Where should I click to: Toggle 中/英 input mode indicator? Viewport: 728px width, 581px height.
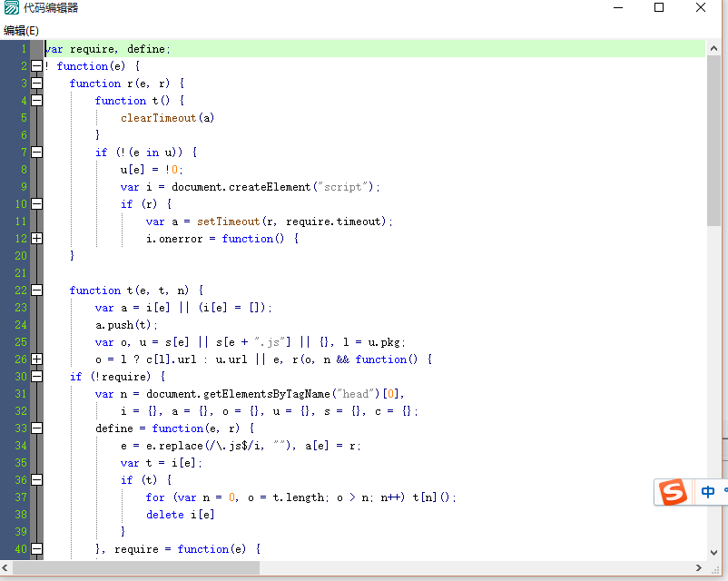709,491
